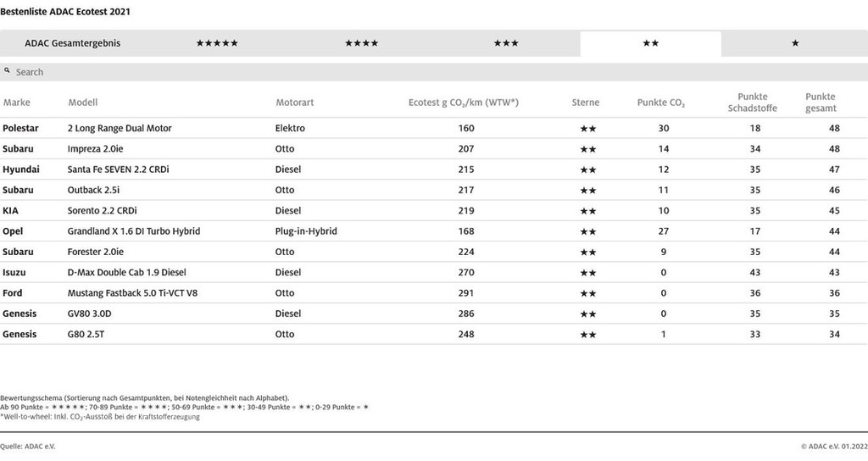Click the search magnifier icon
Viewport: 868px width, 461px height.
click(x=8, y=72)
